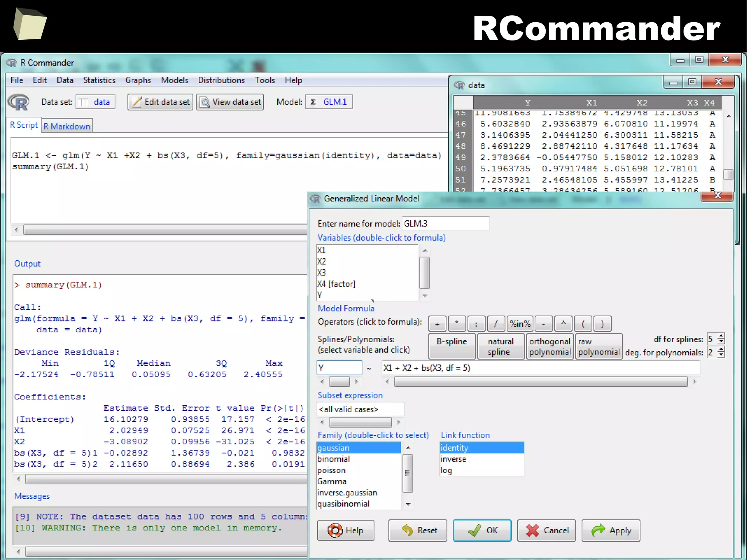Click the Family list vertical scrollbar
747x560 pixels.
coord(408,476)
